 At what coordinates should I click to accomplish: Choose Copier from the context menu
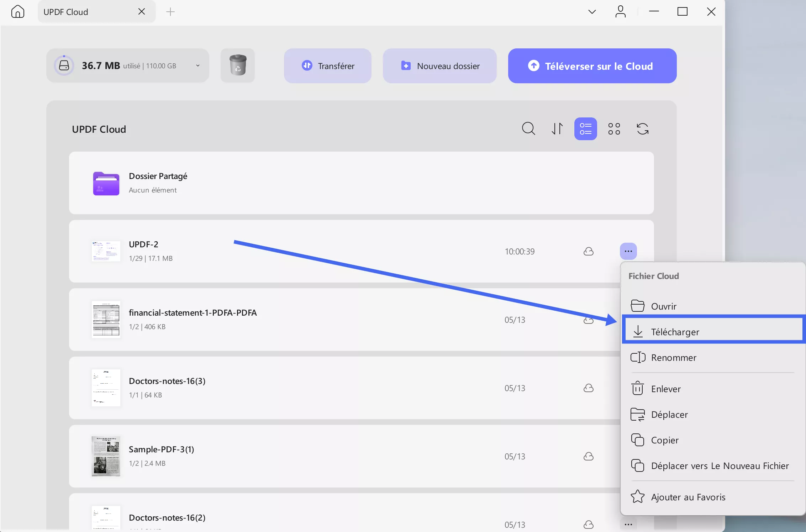coord(712,440)
